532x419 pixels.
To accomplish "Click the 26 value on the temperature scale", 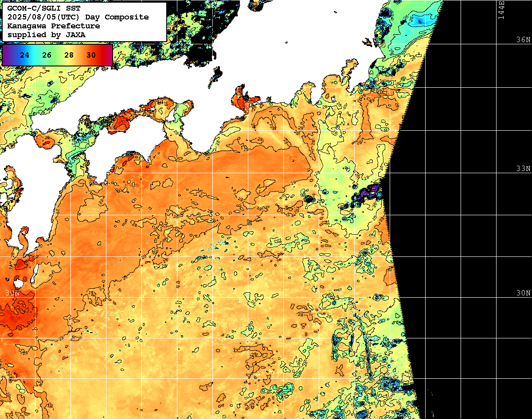I will 47,55.
